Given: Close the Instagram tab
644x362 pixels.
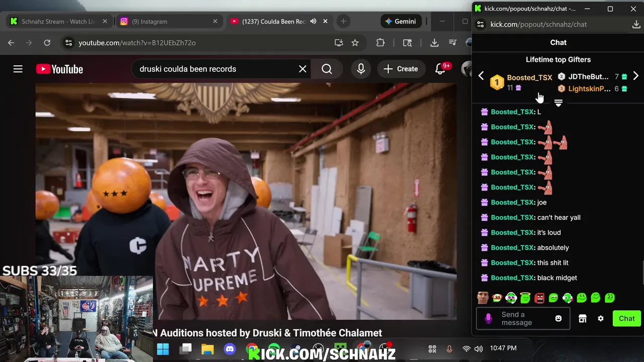Looking at the screenshot, I should [x=215, y=22].
